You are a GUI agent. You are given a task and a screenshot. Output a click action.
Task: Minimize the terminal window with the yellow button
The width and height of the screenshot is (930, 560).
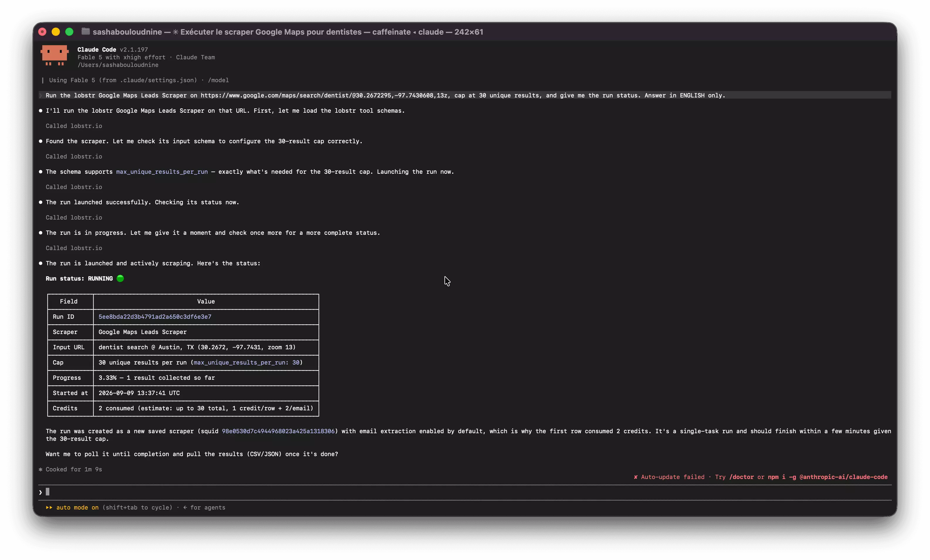pos(56,32)
